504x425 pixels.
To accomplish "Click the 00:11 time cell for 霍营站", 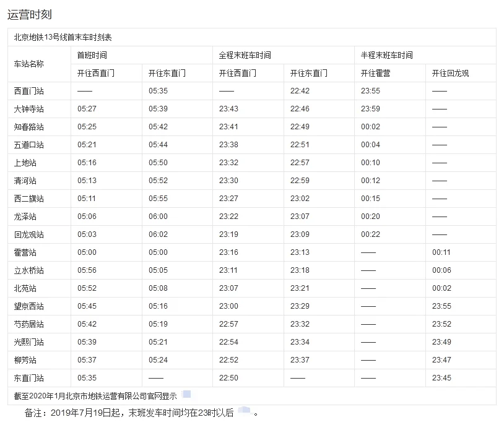I will pos(441,252).
